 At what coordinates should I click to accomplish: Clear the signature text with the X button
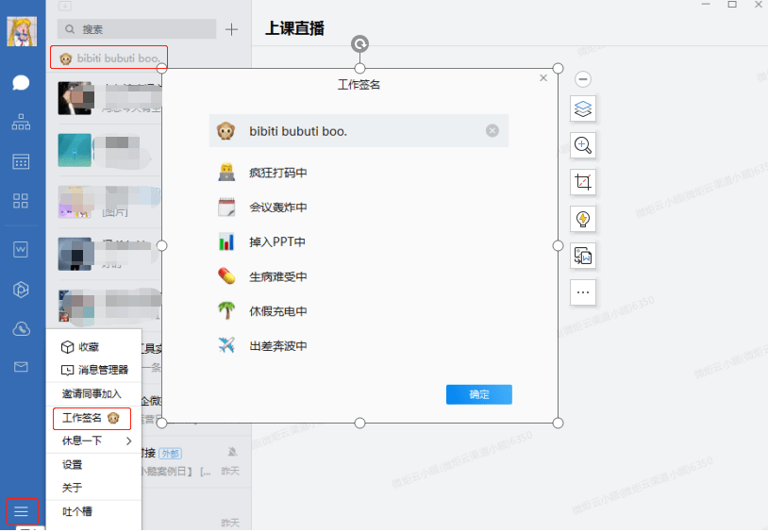[493, 131]
